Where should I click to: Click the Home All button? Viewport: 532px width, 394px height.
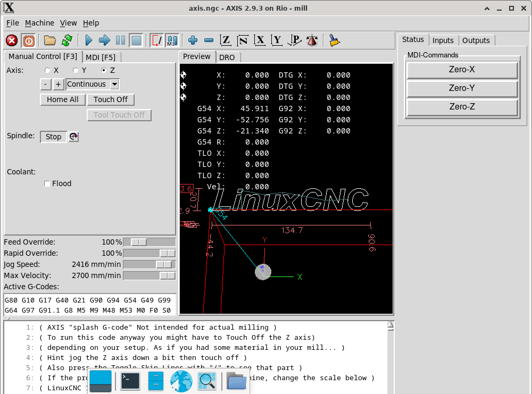click(62, 99)
